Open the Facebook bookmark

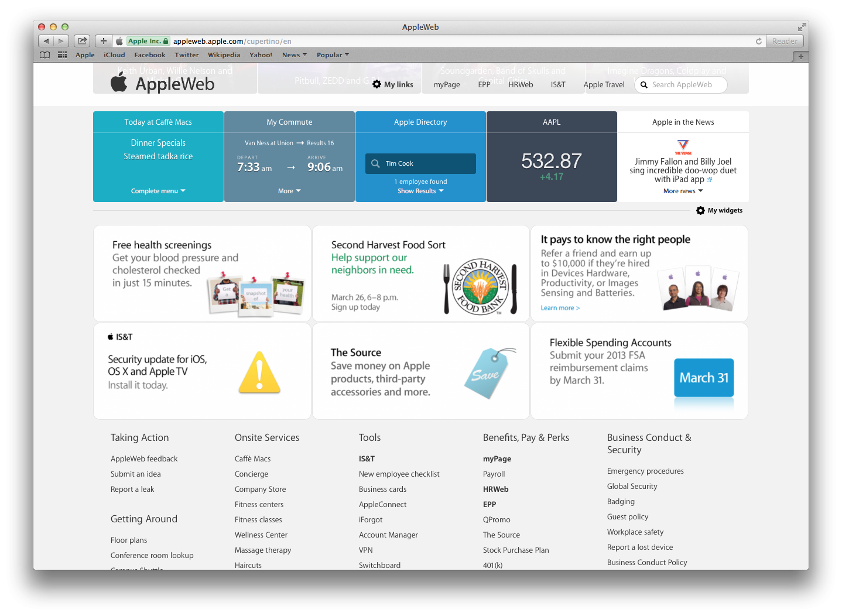[x=149, y=55]
